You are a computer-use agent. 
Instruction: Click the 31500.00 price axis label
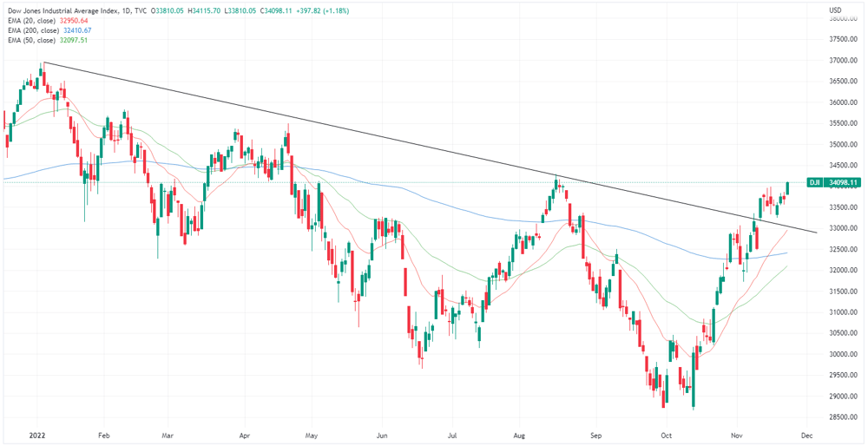point(845,292)
